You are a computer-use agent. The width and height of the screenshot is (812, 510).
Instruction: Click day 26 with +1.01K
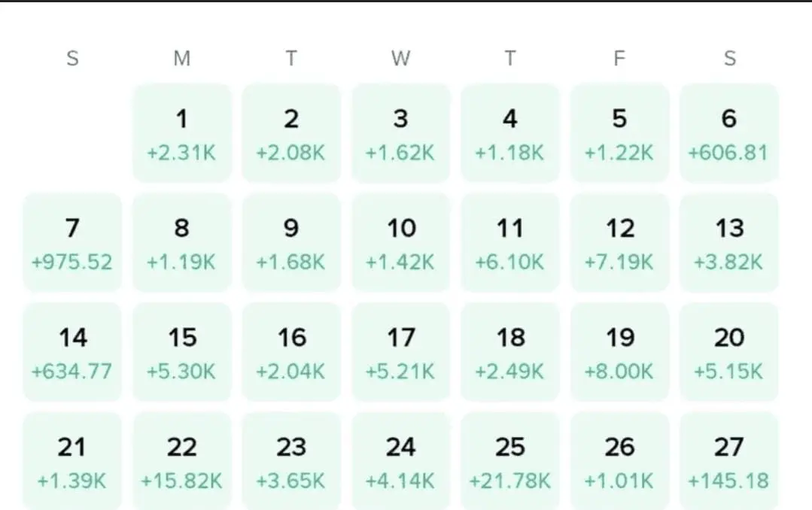[x=620, y=461]
